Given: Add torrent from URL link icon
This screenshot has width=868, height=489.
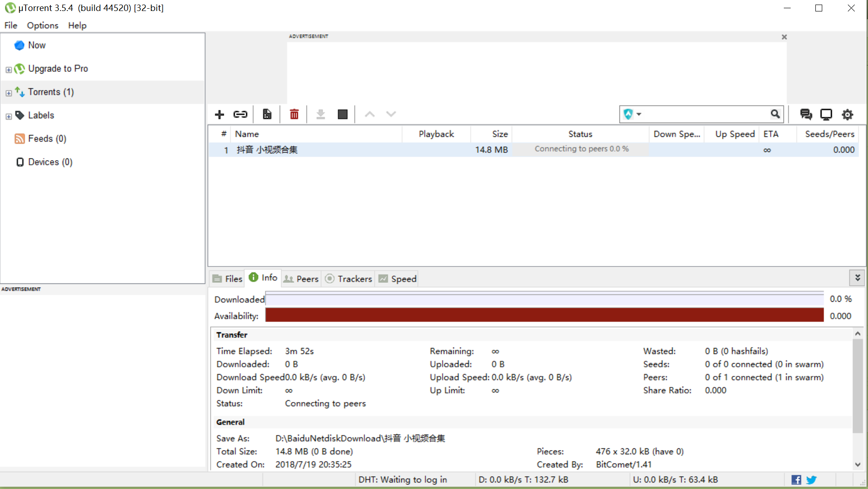Looking at the screenshot, I should pos(240,114).
